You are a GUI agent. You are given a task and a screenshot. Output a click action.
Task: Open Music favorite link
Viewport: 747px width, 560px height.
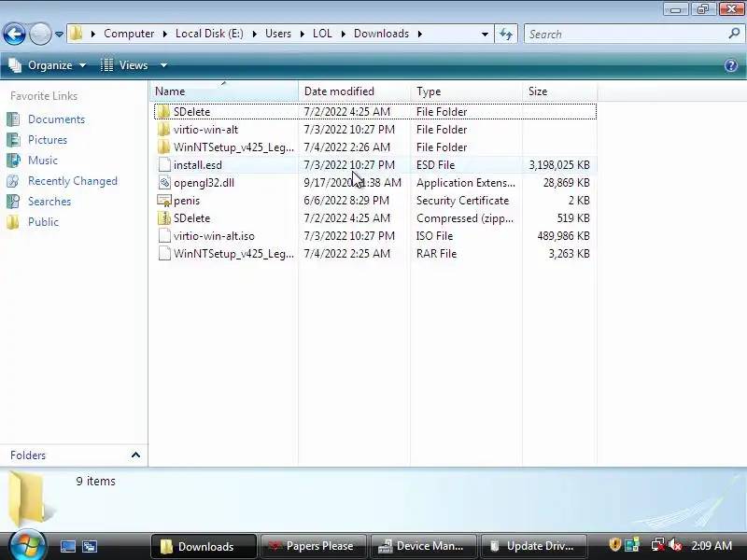point(42,160)
